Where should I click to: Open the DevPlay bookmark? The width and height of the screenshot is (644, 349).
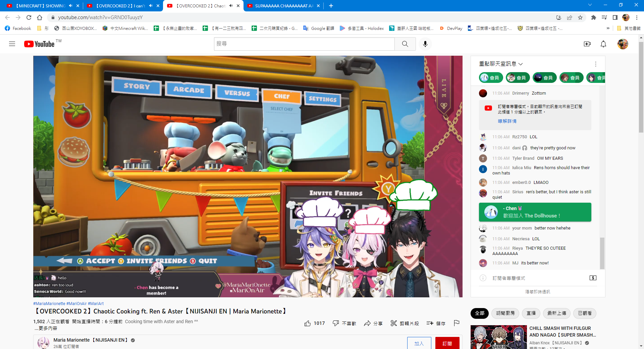[451, 29]
